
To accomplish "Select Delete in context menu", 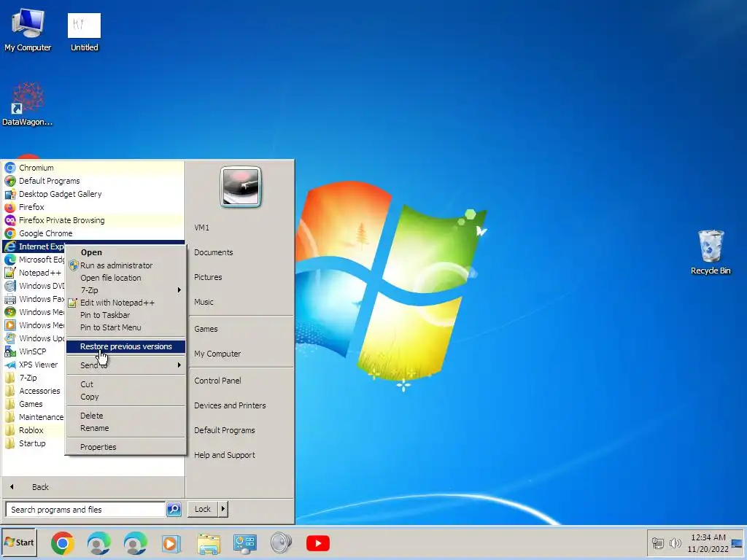I will click(125, 416).
